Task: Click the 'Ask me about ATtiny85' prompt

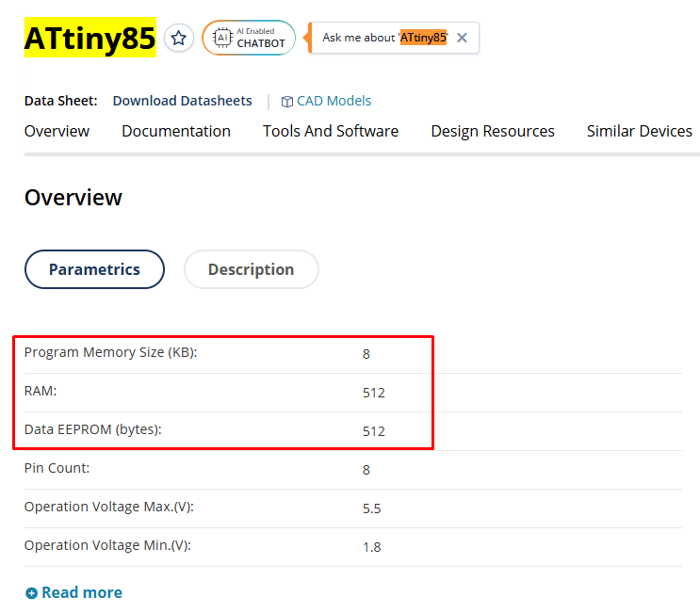Action: pos(384,38)
